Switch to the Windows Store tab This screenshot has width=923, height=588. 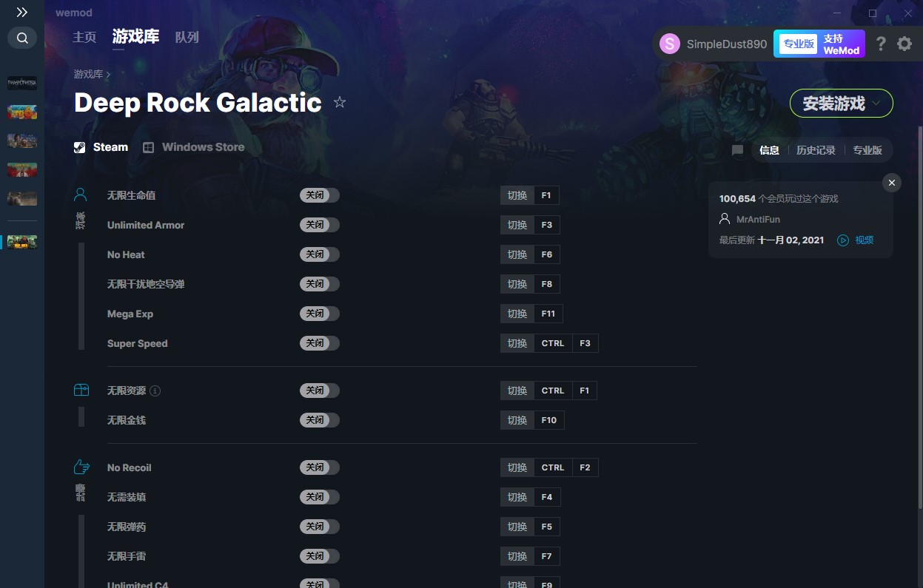[194, 147]
